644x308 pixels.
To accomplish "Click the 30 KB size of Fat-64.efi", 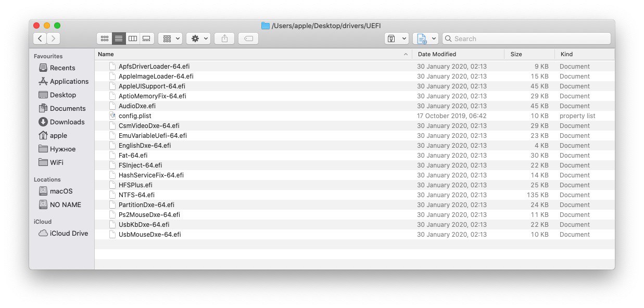I will [x=540, y=156].
